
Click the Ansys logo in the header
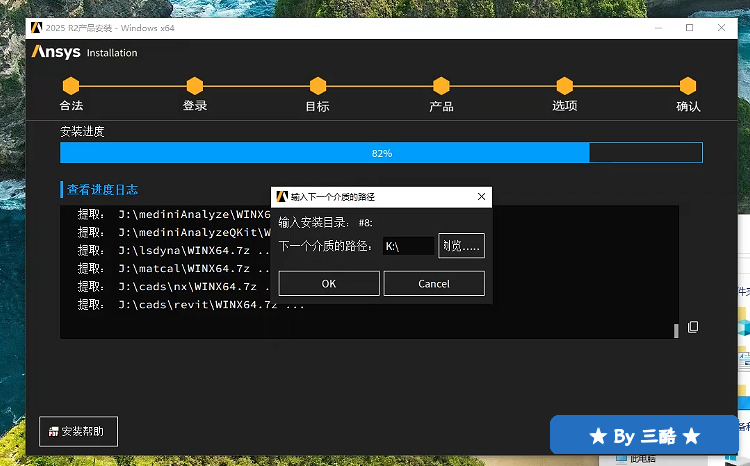click(56, 51)
